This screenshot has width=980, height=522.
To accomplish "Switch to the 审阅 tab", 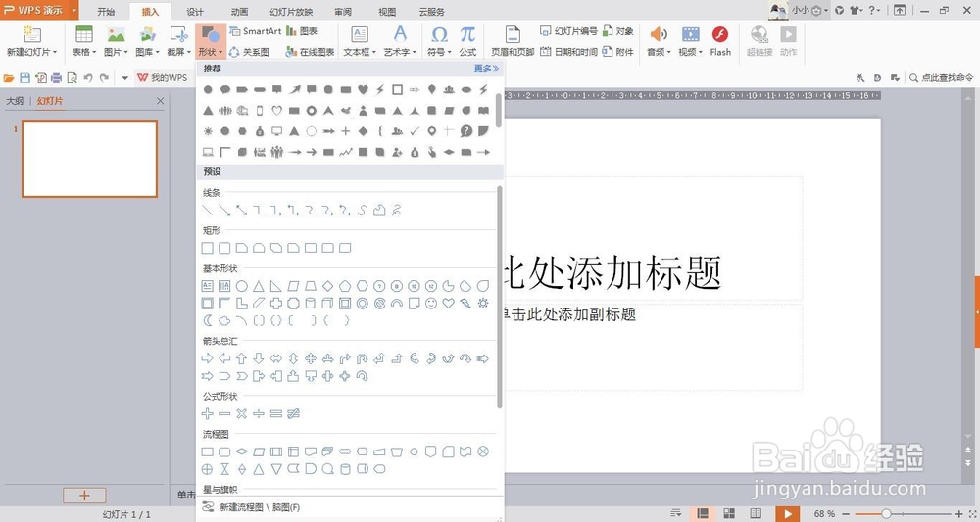I will 342,12.
